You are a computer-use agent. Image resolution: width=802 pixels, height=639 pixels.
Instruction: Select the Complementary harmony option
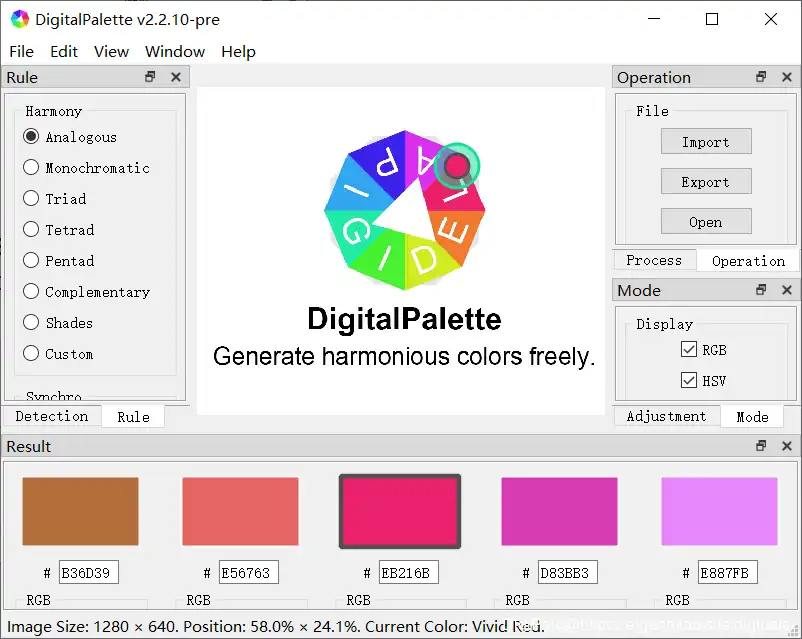tap(31, 292)
